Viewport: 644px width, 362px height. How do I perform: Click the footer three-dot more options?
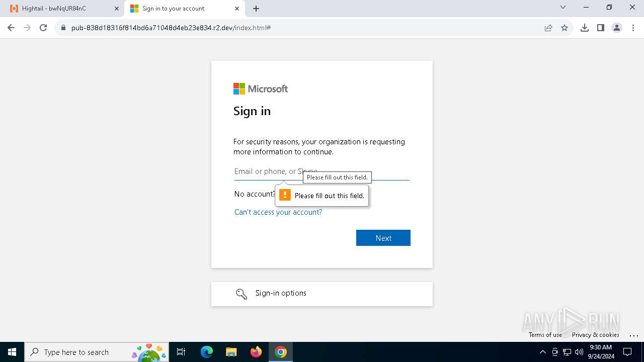(x=634, y=335)
